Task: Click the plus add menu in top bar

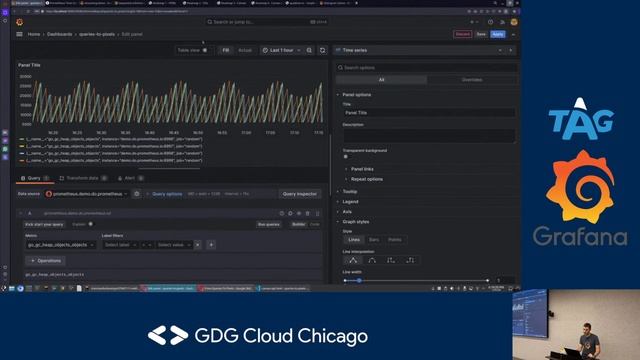Action: point(473,22)
